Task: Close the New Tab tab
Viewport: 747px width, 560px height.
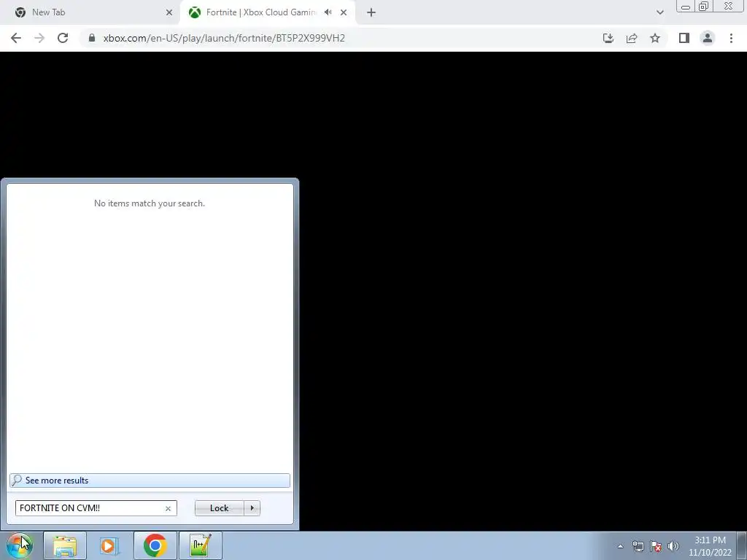Action: (x=169, y=12)
